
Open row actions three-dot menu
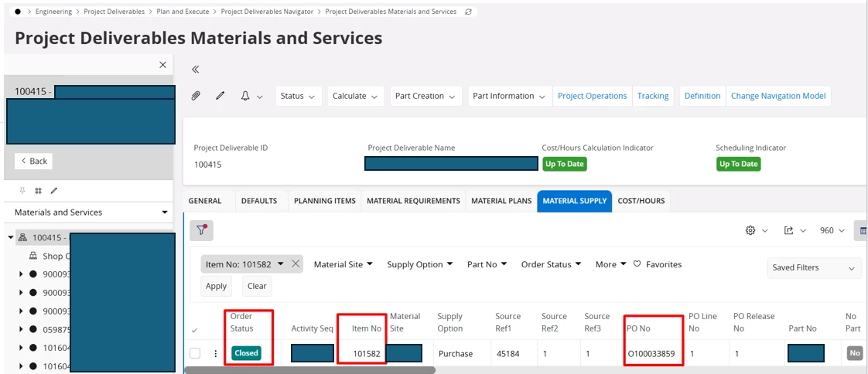(215, 354)
